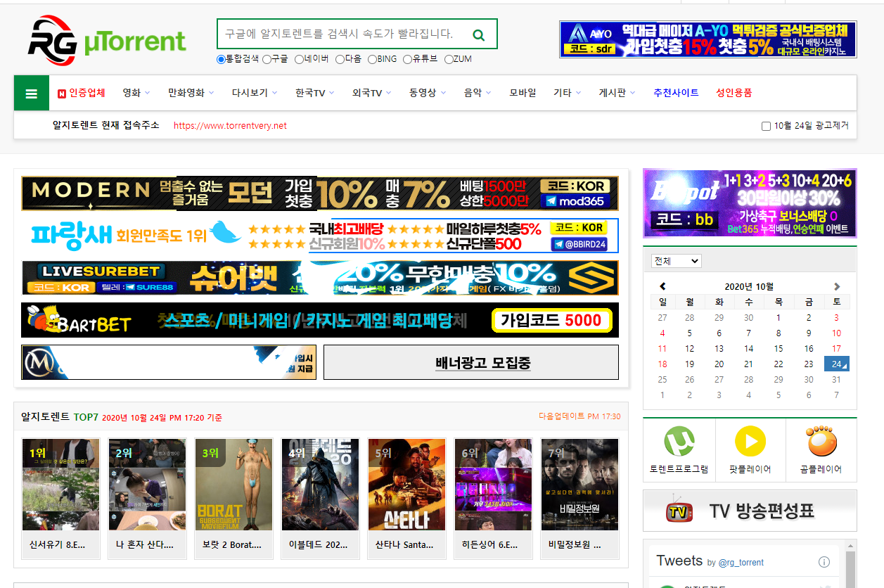
Task: Open the 모바일 menu item
Action: (x=523, y=93)
